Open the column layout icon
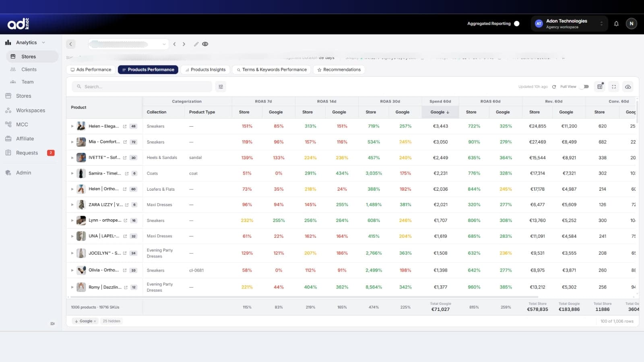The image size is (644, 362). (600, 86)
